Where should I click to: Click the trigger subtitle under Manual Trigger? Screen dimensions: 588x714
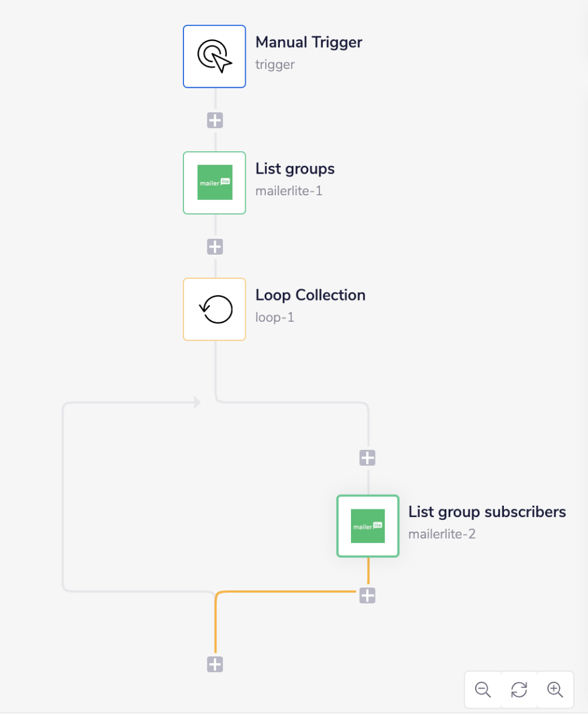click(x=275, y=65)
